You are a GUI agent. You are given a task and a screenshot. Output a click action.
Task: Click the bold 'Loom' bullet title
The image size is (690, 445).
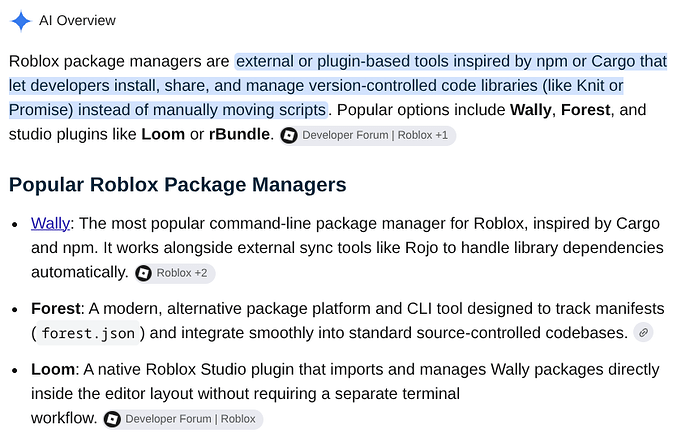[x=53, y=369]
